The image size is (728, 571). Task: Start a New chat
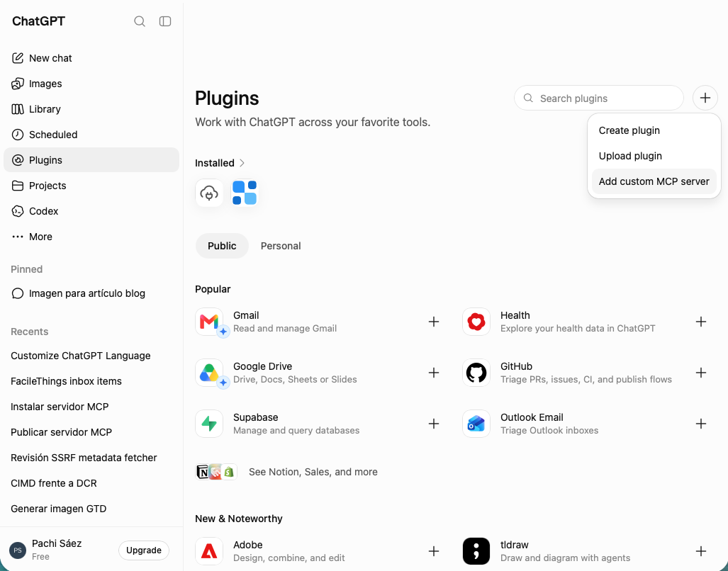pyautogui.click(x=91, y=58)
